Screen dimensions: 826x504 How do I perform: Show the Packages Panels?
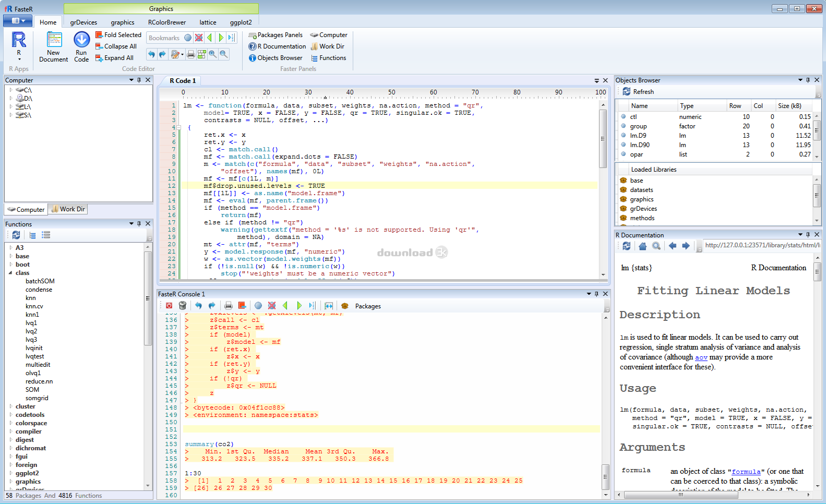click(x=276, y=35)
